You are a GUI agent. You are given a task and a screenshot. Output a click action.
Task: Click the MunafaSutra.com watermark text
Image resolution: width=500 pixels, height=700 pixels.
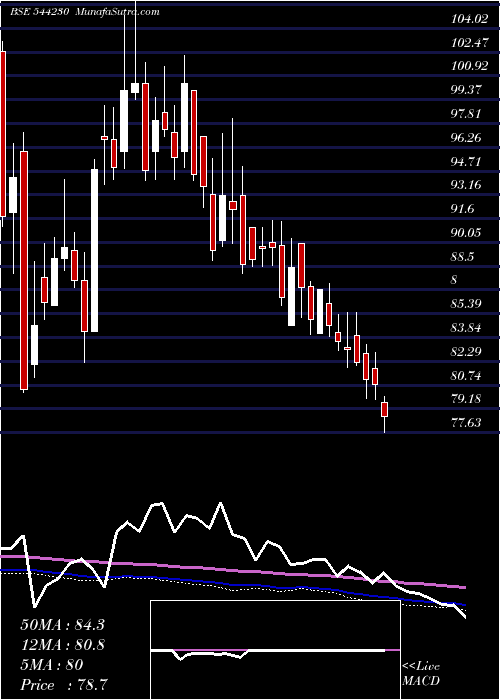click(118, 12)
